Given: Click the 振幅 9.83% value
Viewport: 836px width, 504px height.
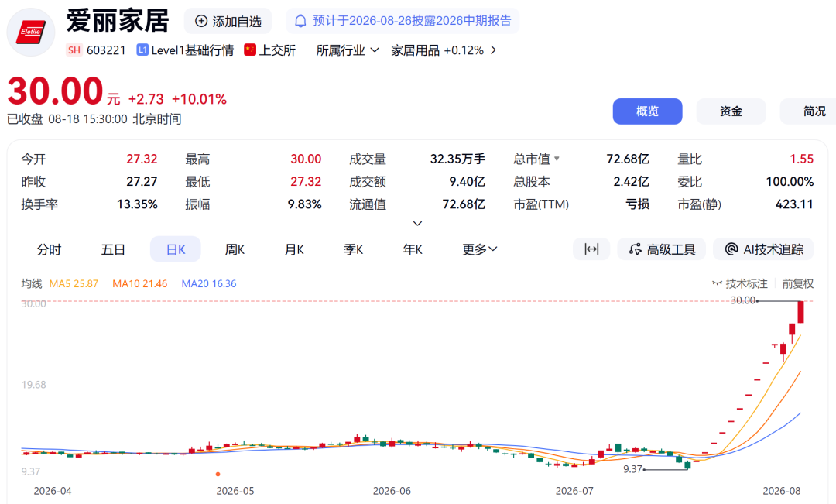Looking at the screenshot, I should click(304, 204).
